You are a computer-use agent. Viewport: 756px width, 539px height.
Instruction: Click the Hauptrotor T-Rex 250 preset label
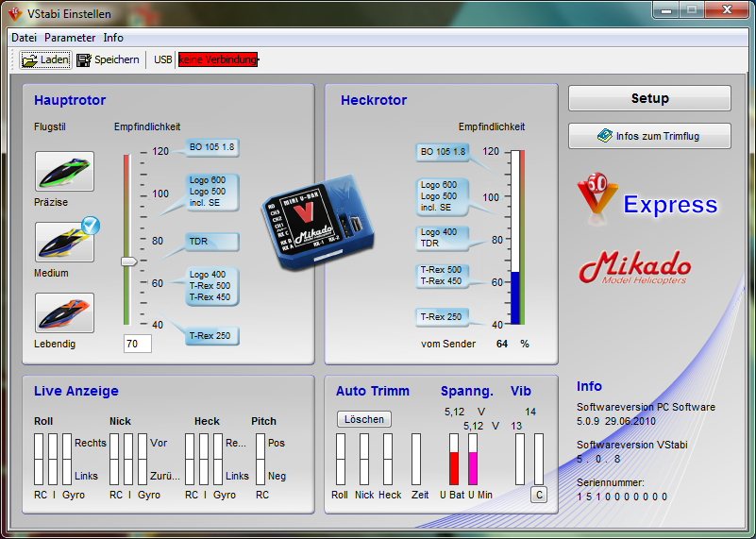pyautogui.click(x=212, y=336)
